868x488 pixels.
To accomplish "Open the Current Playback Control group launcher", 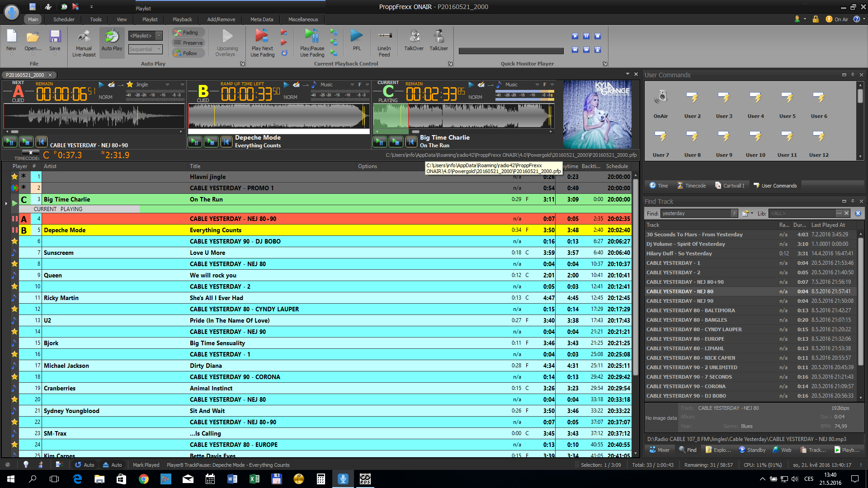I will pyautogui.click(x=450, y=64).
